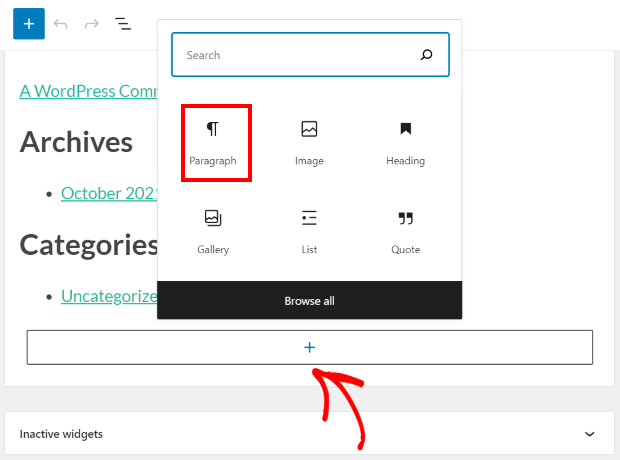Select the Categories heading block
Screen dimensions: 620x460
pos(88,245)
